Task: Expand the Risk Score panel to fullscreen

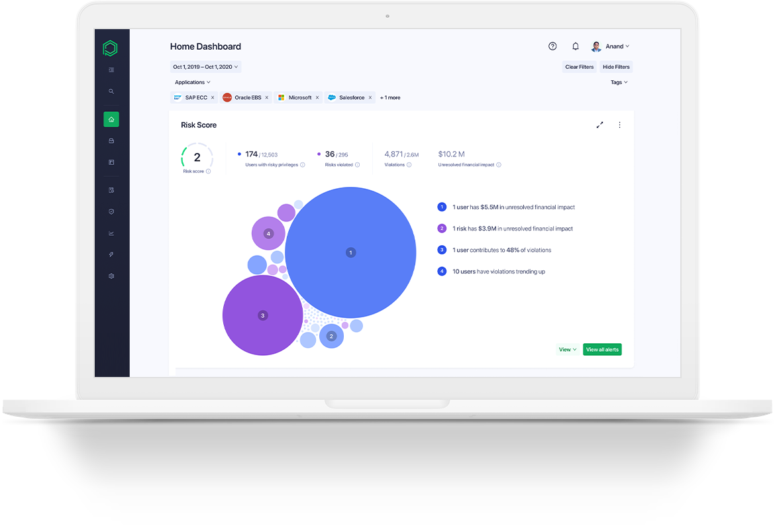Action: 600,125
